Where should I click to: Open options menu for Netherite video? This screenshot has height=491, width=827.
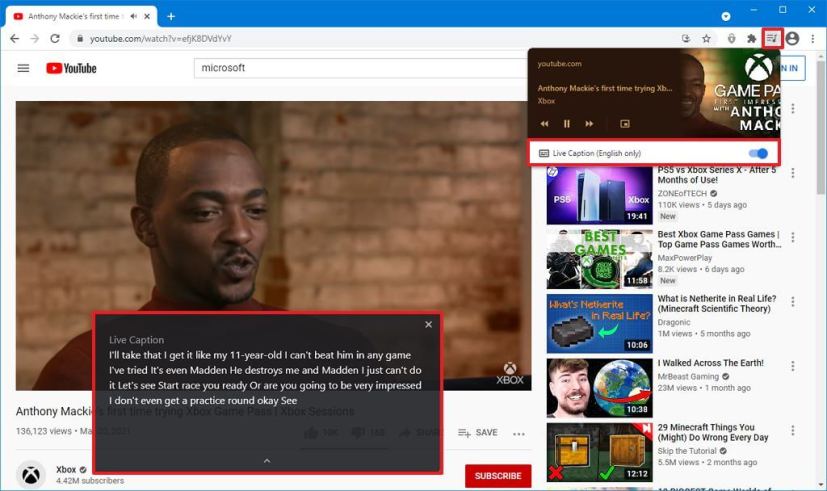(793, 302)
